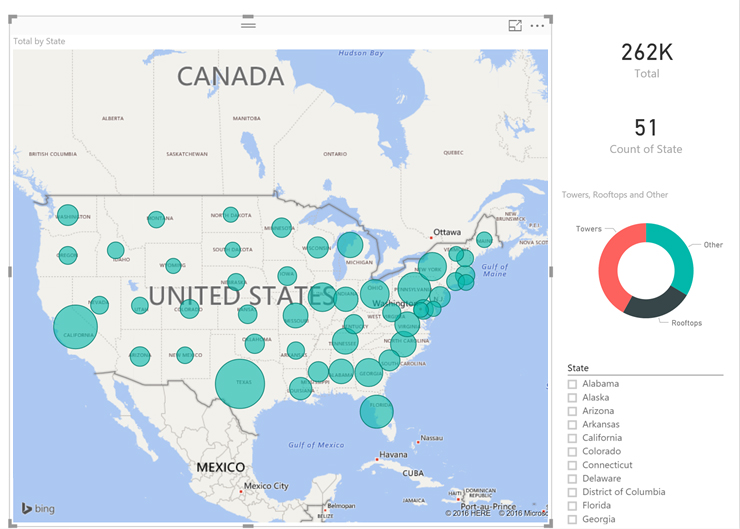Click the State slicer header
The image size is (740, 529).
(x=578, y=368)
